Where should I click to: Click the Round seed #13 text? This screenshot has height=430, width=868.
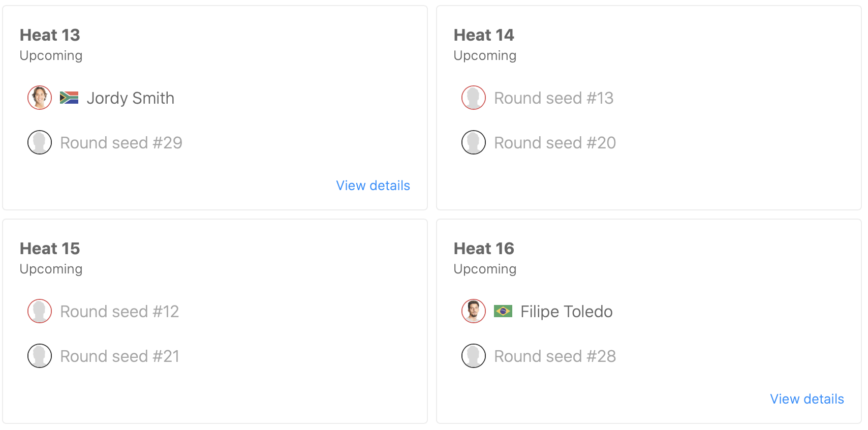[x=554, y=98]
